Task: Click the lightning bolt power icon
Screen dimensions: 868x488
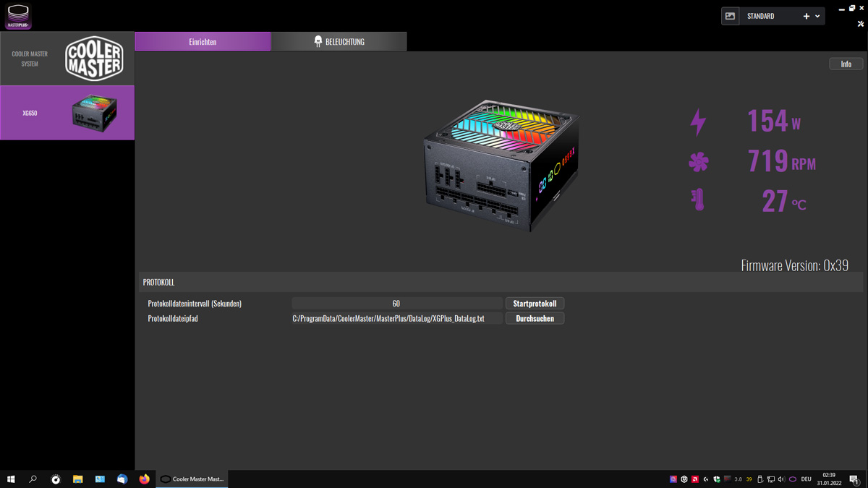Action: click(698, 122)
